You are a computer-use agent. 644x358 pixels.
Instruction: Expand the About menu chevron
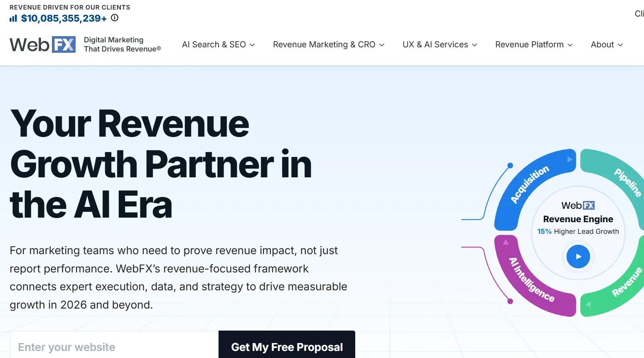click(x=620, y=45)
